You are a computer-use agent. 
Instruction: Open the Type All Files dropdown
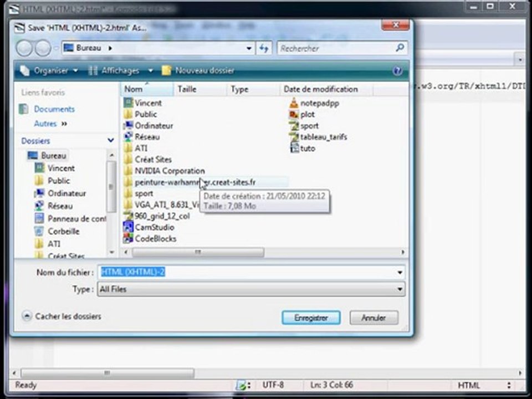click(x=251, y=289)
